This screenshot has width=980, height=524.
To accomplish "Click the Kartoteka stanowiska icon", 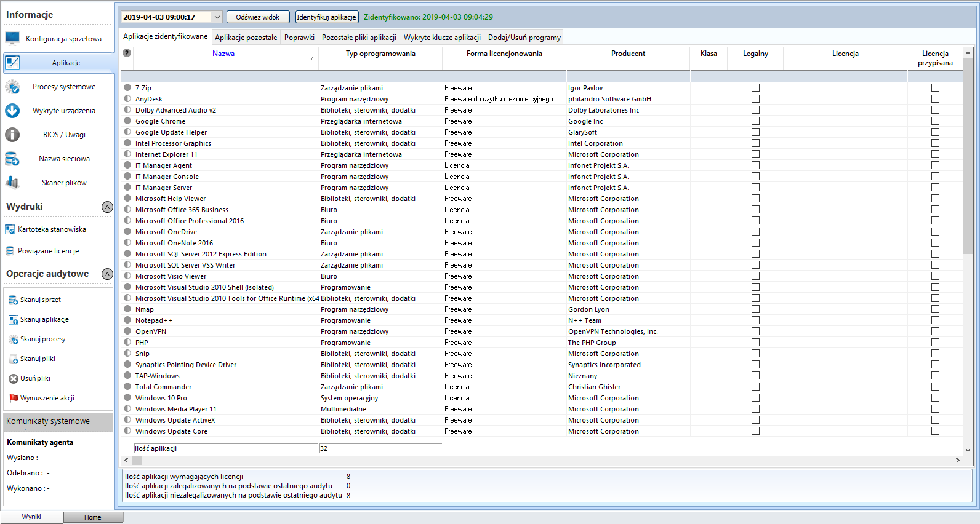I will pyautogui.click(x=10, y=229).
